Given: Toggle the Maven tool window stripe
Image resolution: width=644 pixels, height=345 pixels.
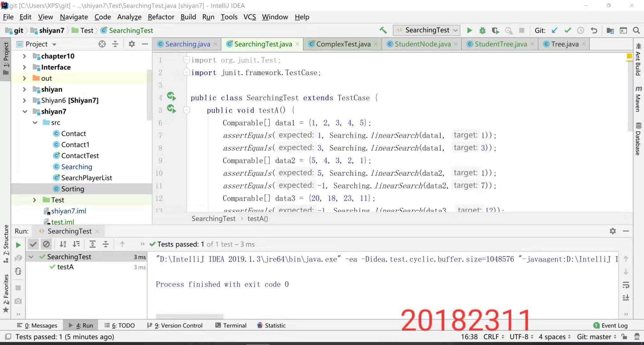Looking at the screenshot, I should 638,99.
